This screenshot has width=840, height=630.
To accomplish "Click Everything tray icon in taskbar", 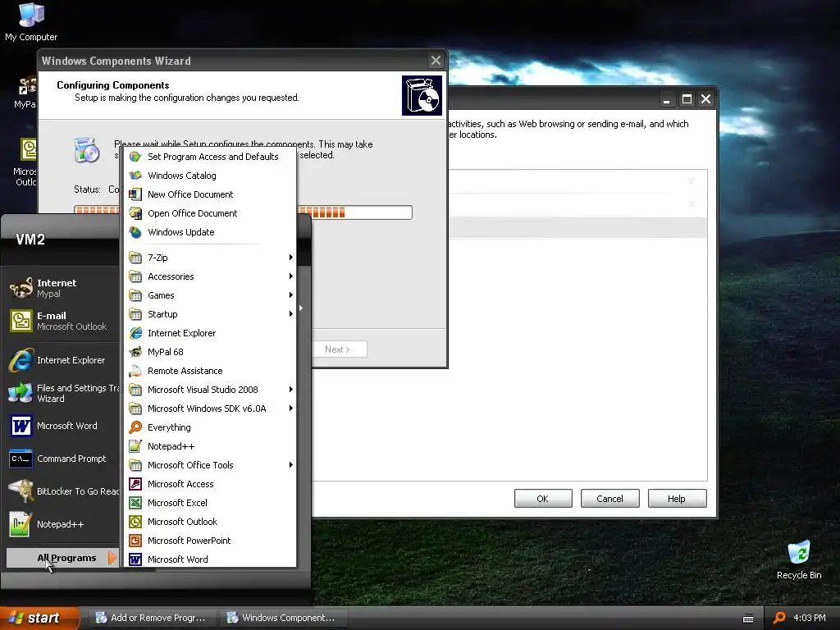I will click(779, 618).
